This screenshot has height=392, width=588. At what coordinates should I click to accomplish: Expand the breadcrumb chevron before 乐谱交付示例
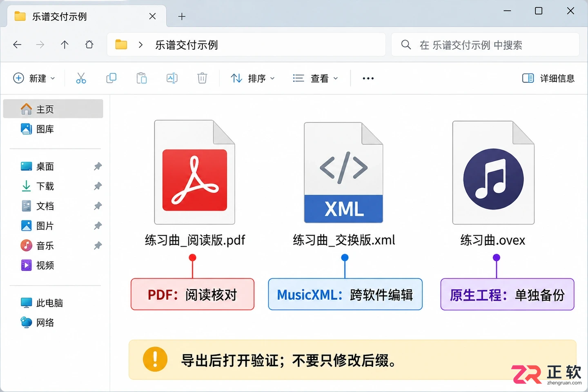point(140,45)
